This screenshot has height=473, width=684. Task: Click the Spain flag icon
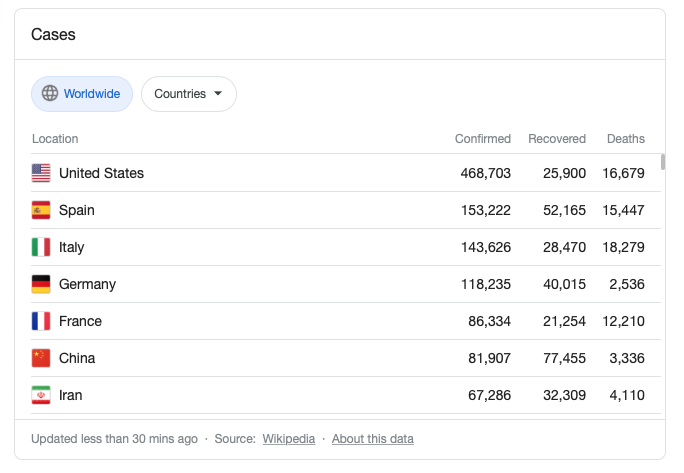point(41,210)
